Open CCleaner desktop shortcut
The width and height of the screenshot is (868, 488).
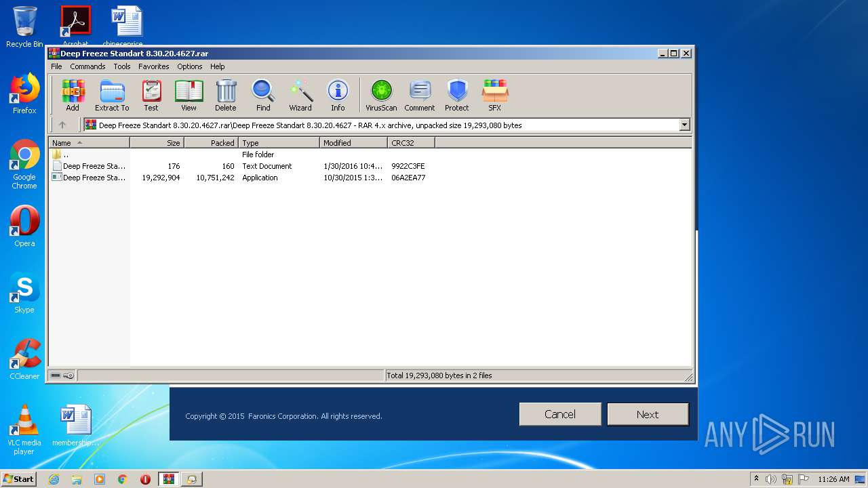point(24,359)
